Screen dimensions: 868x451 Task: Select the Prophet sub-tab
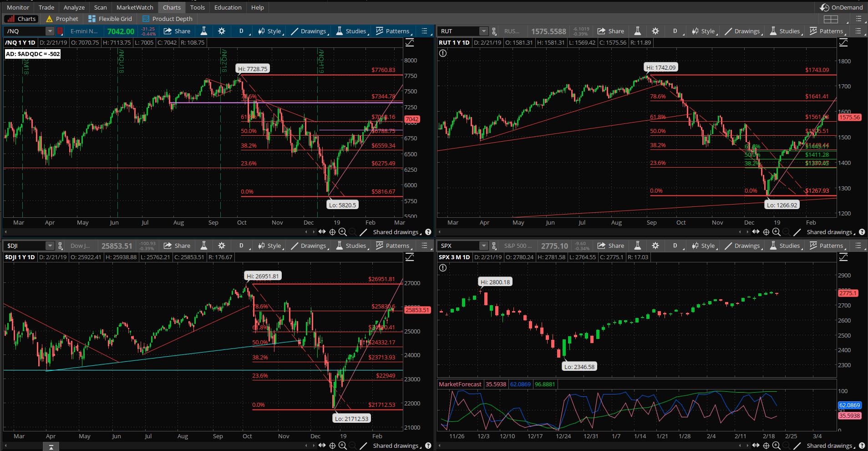coord(62,19)
